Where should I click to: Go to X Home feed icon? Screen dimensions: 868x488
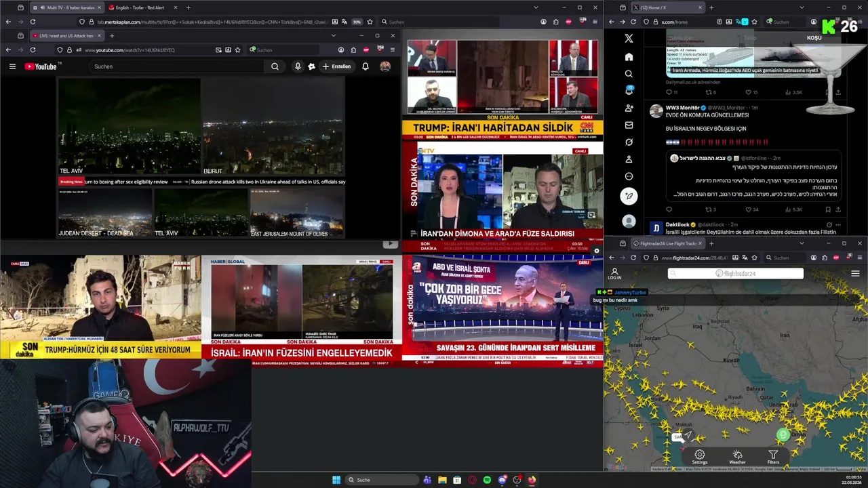[629, 56]
